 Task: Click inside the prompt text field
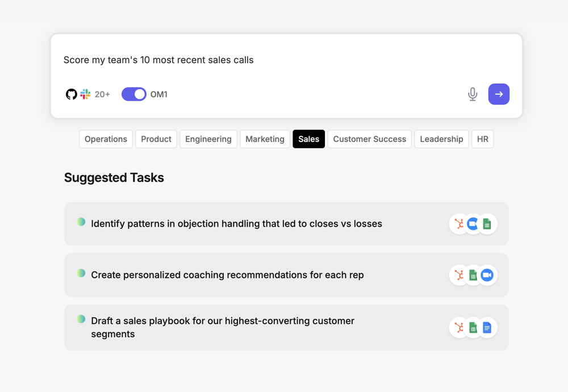click(x=227, y=60)
